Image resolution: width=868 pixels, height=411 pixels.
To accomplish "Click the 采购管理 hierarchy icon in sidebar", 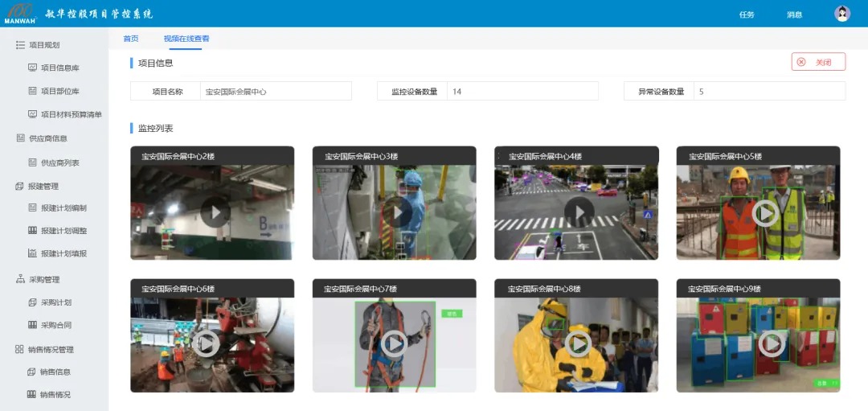I will tap(20, 280).
